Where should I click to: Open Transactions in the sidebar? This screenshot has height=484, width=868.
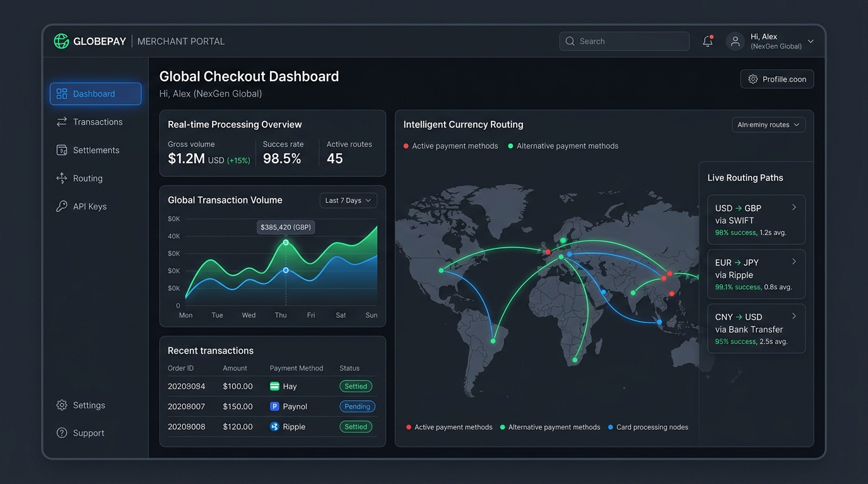pyautogui.click(x=95, y=122)
